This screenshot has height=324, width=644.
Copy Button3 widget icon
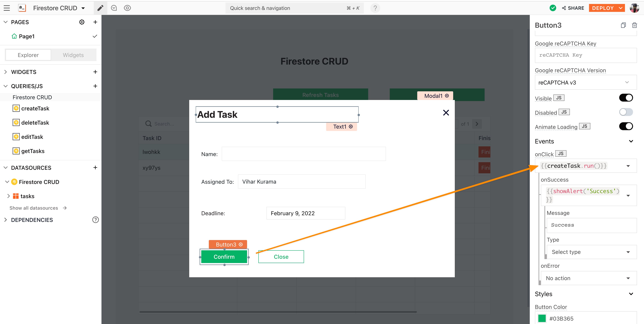tap(623, 25)
